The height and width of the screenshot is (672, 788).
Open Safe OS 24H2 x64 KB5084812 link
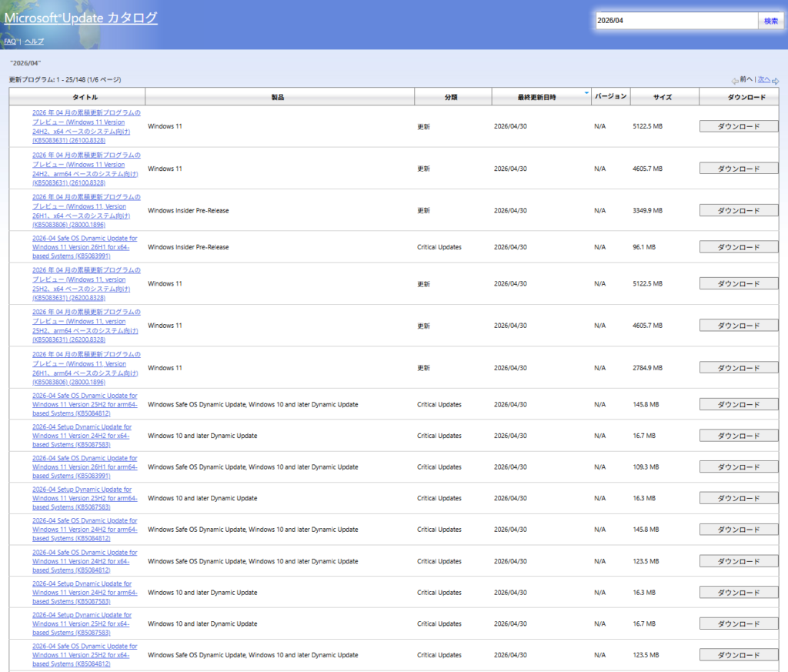click(x=85, y=561)
